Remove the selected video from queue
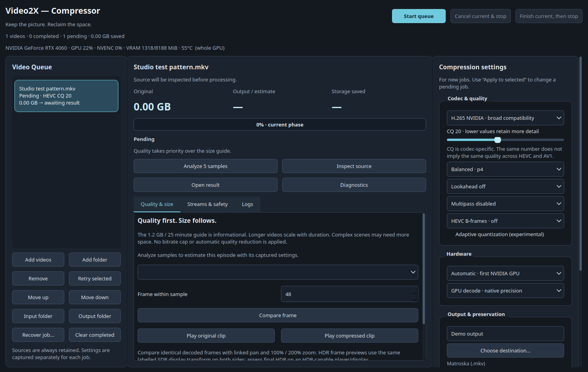This screenshot has height=372, width=588. coord(38,278)
